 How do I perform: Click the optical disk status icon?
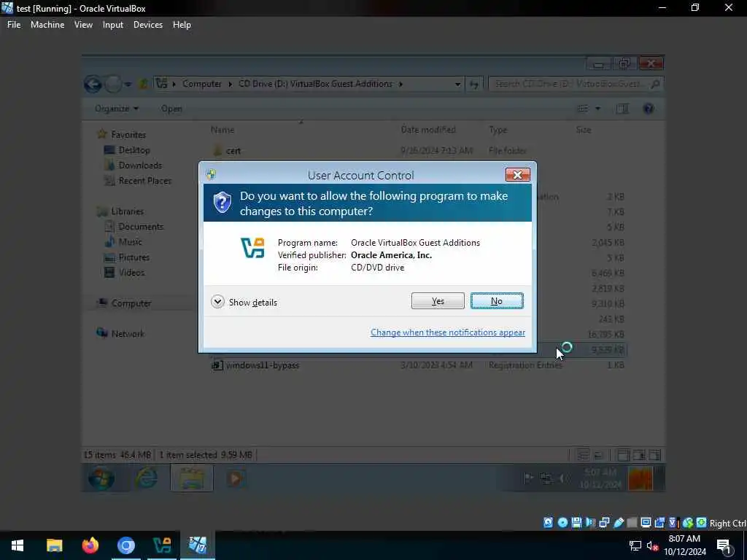[562, 522]
